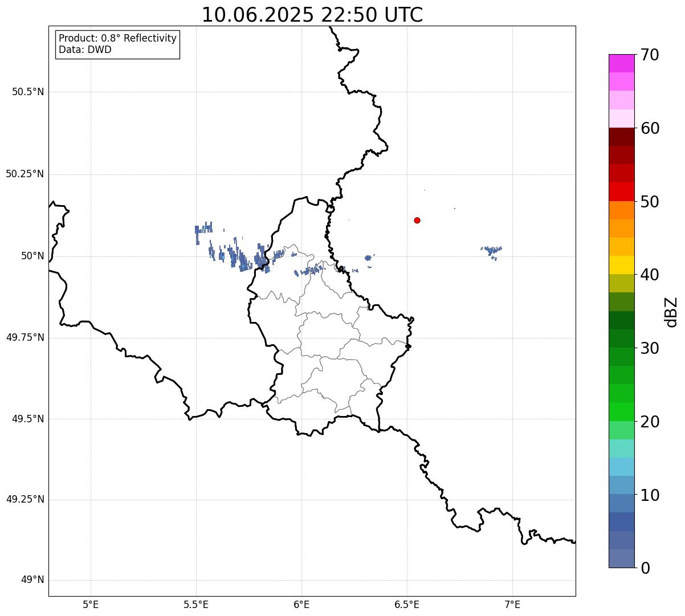Click the latitude label "49.25°N"
The image size is (685, 616).
point(25,499)
